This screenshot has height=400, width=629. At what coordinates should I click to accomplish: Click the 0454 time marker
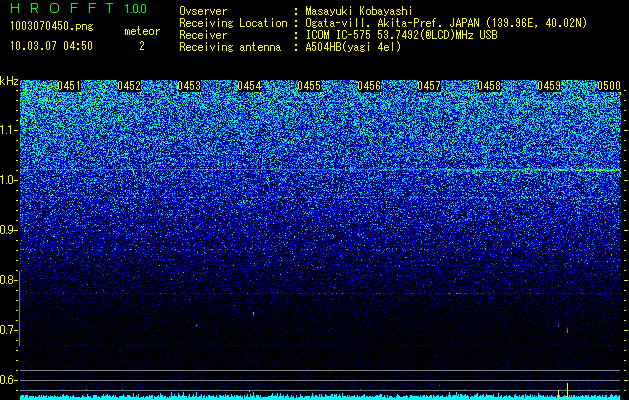click(249, 86)
